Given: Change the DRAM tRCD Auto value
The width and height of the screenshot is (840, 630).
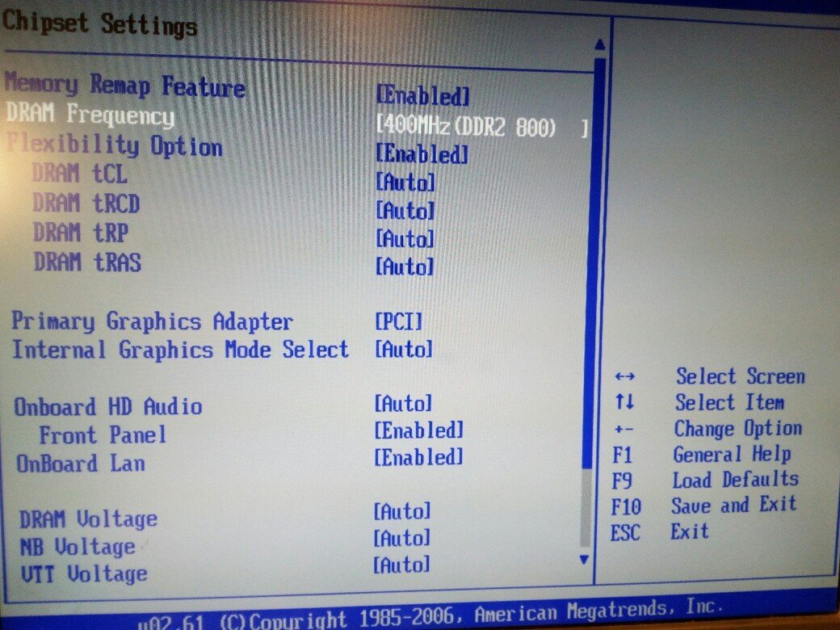Looking at the screenshot, I should coord(405,211).
